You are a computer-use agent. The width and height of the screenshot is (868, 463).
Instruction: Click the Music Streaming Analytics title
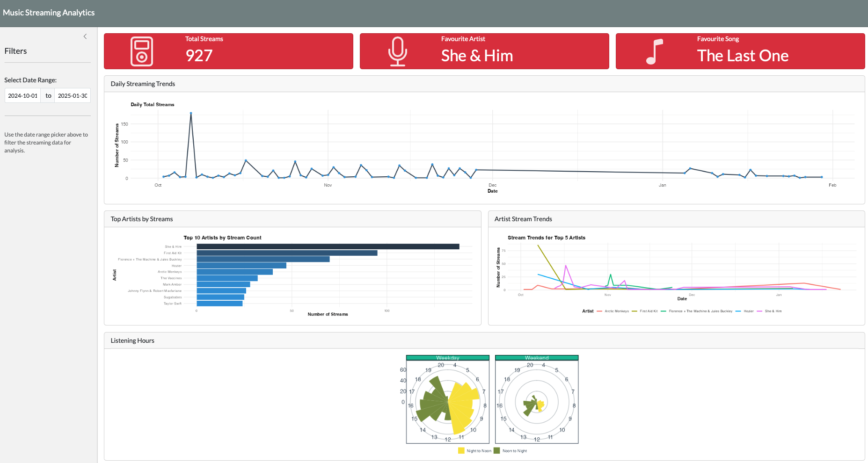click(49, 13)
